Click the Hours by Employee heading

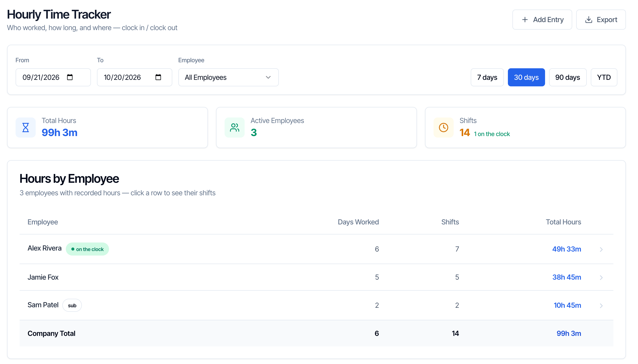[69, 179]
